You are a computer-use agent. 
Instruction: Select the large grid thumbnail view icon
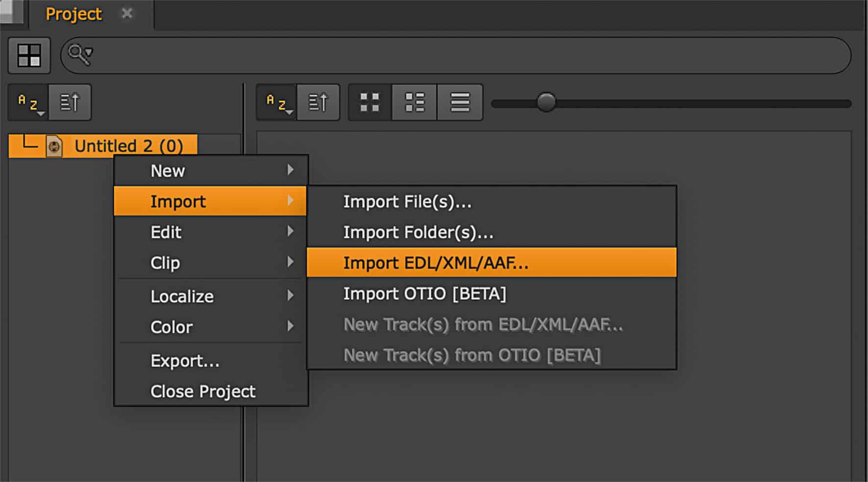click(x=369, y=102)
